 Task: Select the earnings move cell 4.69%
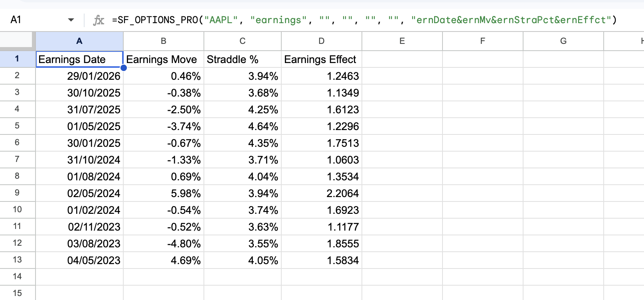point(164,260)
